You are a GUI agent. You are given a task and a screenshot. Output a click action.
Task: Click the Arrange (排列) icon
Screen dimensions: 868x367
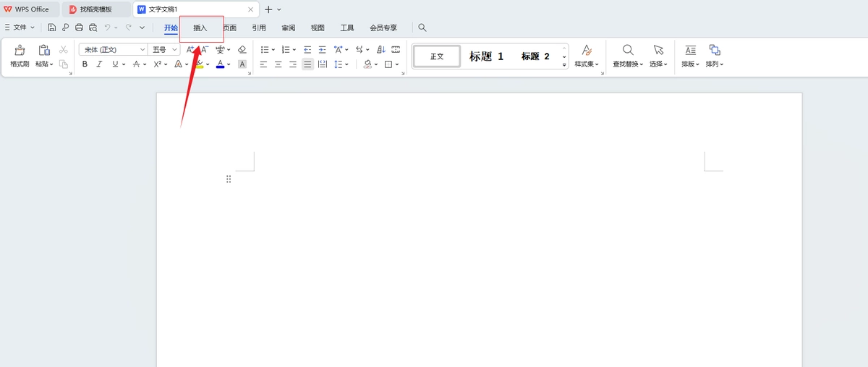pyautogui.click(x=715, y=50)
